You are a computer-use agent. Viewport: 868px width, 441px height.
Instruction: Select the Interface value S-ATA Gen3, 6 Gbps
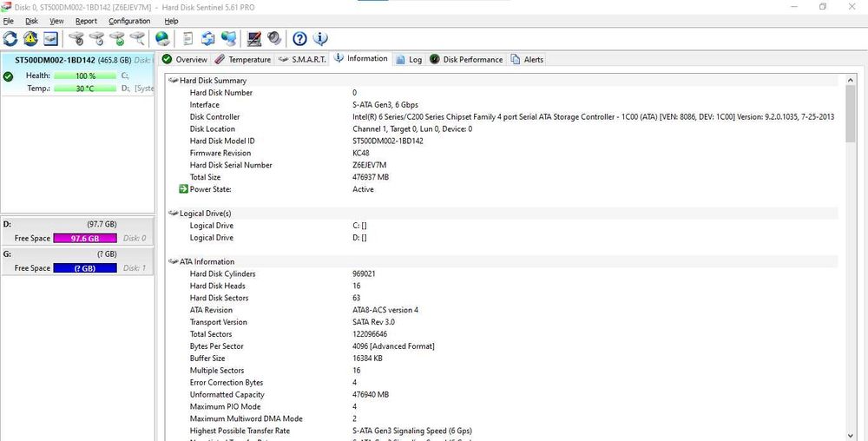coord(385,104)
